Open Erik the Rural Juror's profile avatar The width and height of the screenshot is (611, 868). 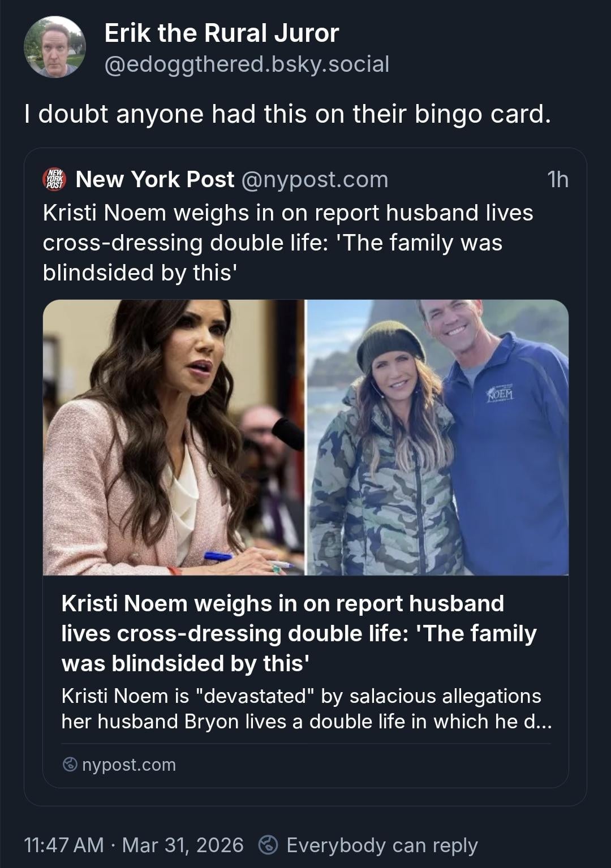point(55,47)
